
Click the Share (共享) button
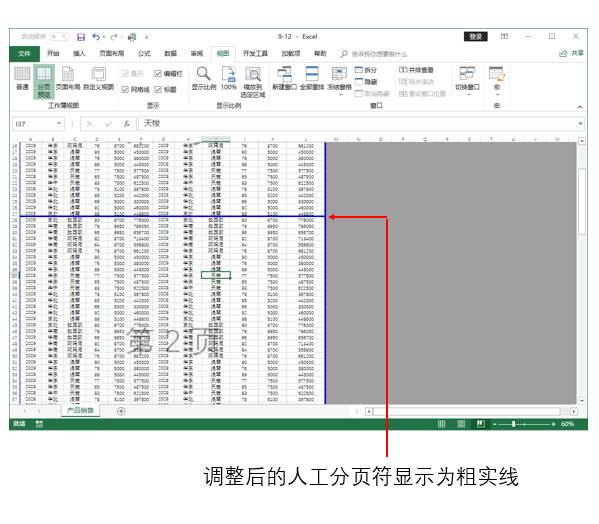click(x=571, y=53)
